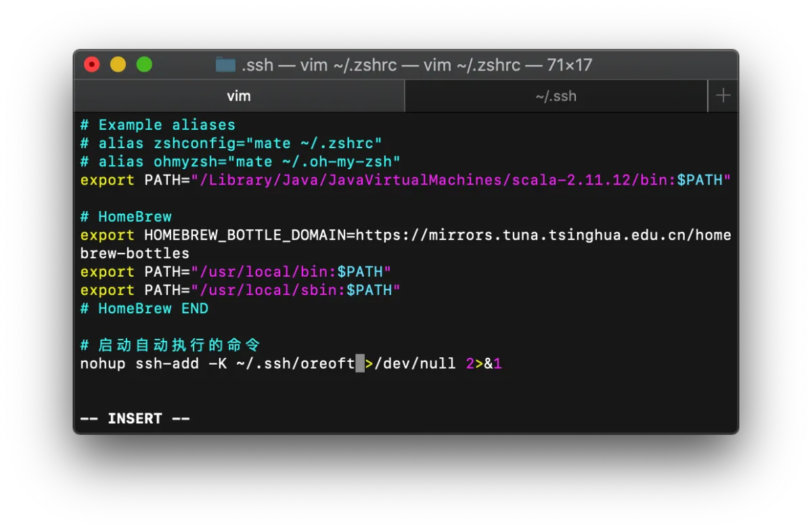
Task: Click the "# HomeBrew END" comment
Action: coord(144,308)
